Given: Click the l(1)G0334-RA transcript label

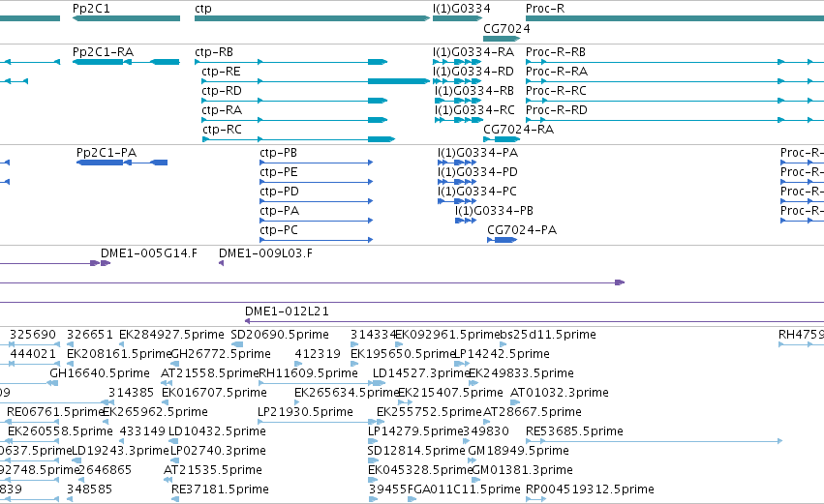Looking at the screenshot, I should [x=473, y=52].
